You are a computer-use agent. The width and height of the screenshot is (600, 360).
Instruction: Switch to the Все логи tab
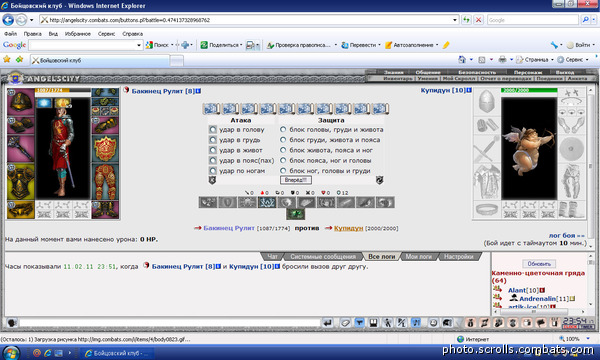[x=382, y=257]
